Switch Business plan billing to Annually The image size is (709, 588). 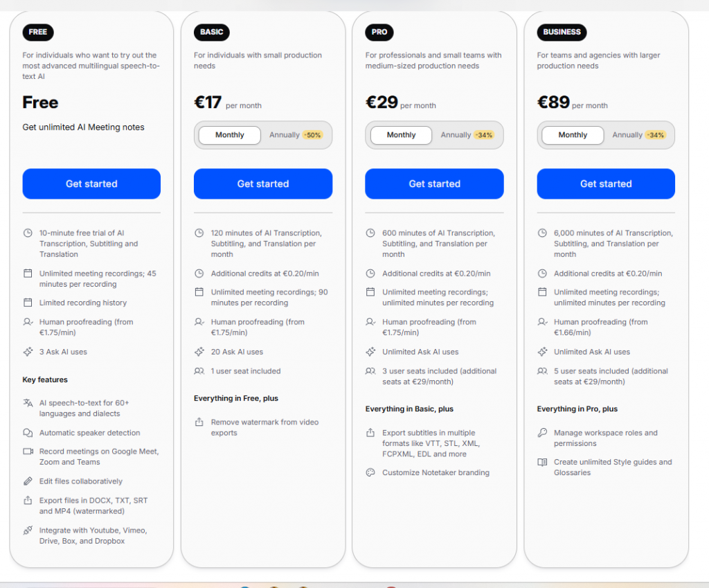(638, 135)
